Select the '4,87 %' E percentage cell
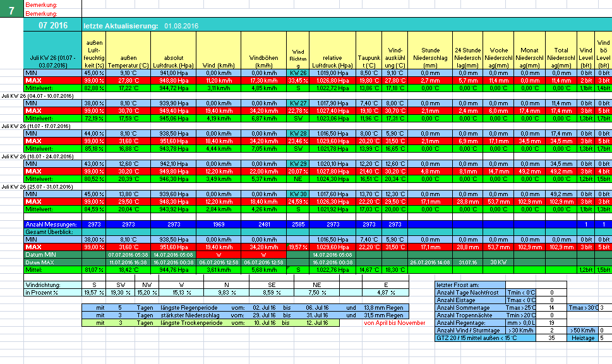This screenshot has width=612, height=364. point(386,293)
